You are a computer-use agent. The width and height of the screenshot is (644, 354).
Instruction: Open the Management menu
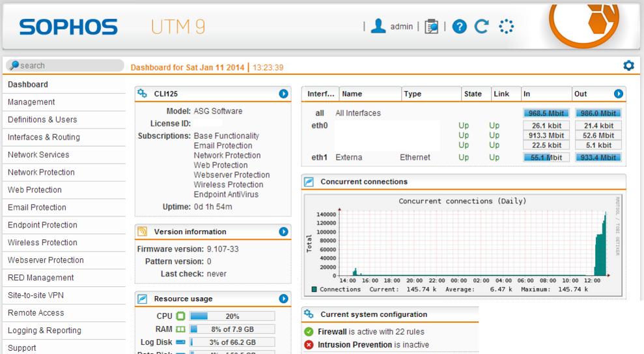[64, 102]
